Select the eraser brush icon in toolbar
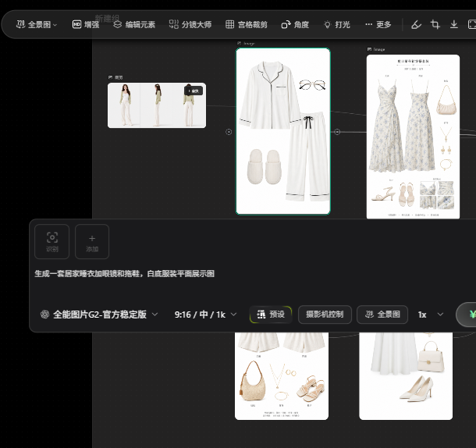 (416, 25)
